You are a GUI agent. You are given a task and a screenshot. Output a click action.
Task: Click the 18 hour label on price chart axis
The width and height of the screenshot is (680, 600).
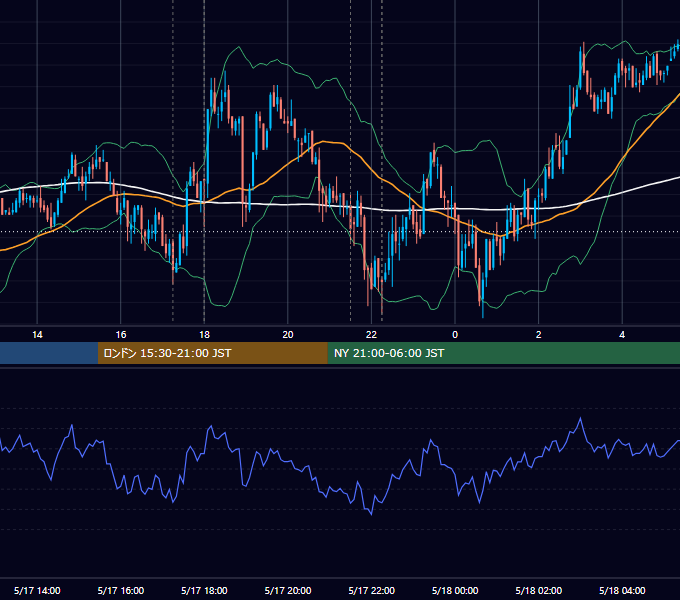[204, 335]
